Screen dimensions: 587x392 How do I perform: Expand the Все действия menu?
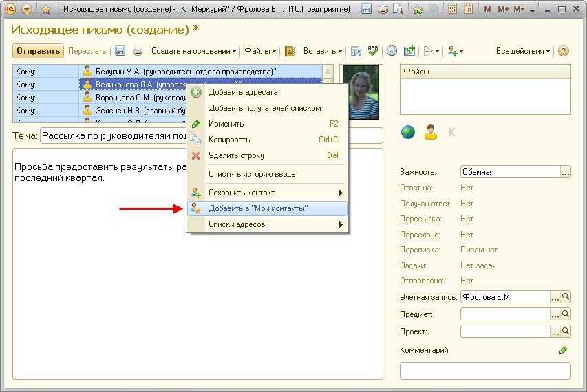pyautogui.click(x=523, y=51)
